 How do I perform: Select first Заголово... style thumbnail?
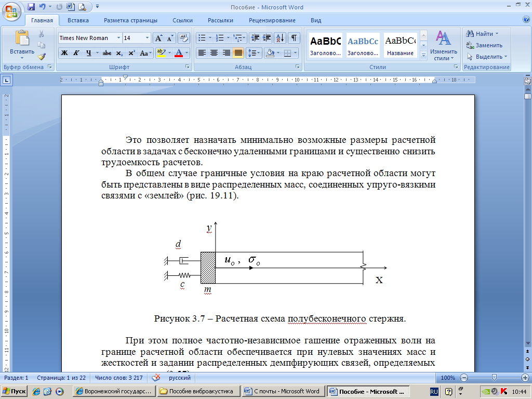click(x=326, y=46)
